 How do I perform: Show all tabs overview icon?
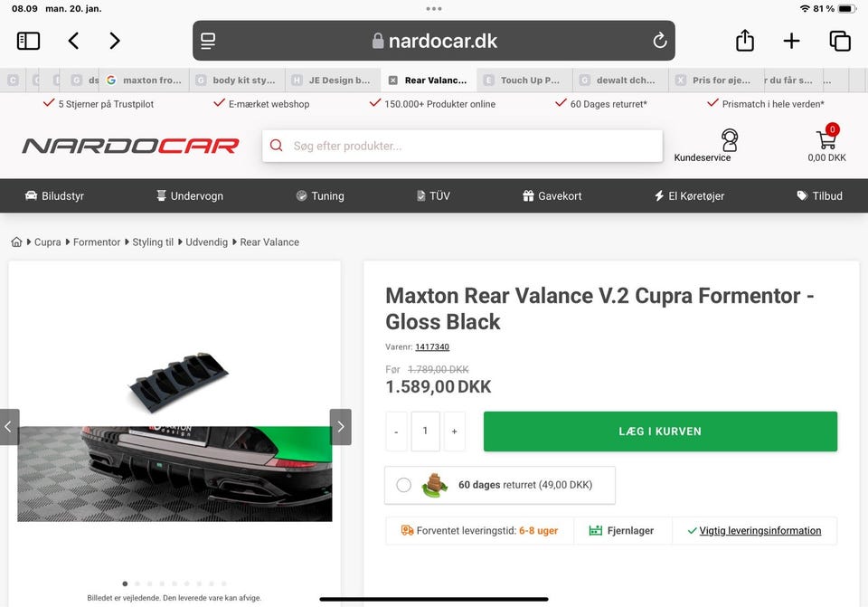[x=840, y=41]
